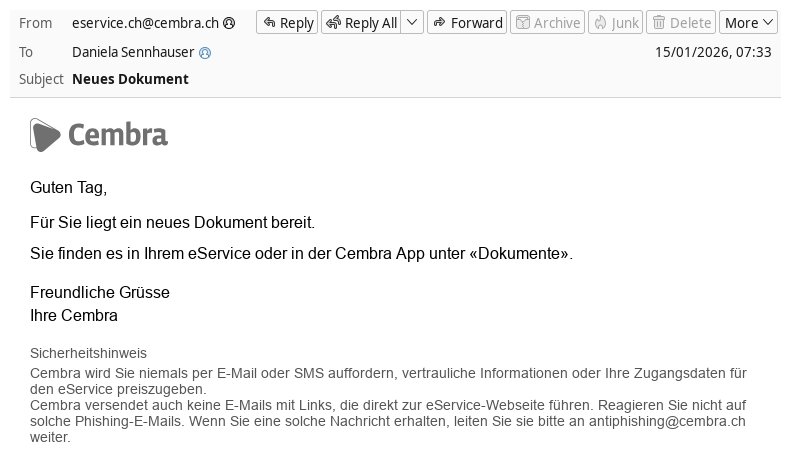Image resolution: width=791 pixels, height=454 pixels.
Task: Click the trash can icon
Action: point(659,23)
